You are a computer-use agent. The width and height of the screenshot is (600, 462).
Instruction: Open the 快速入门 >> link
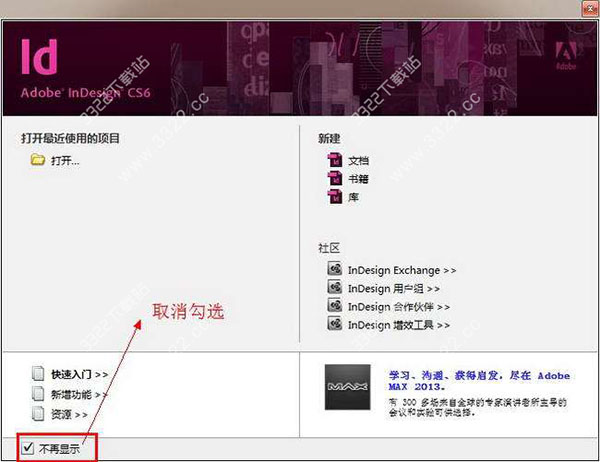pyautogui.click(x=80, y=374)
